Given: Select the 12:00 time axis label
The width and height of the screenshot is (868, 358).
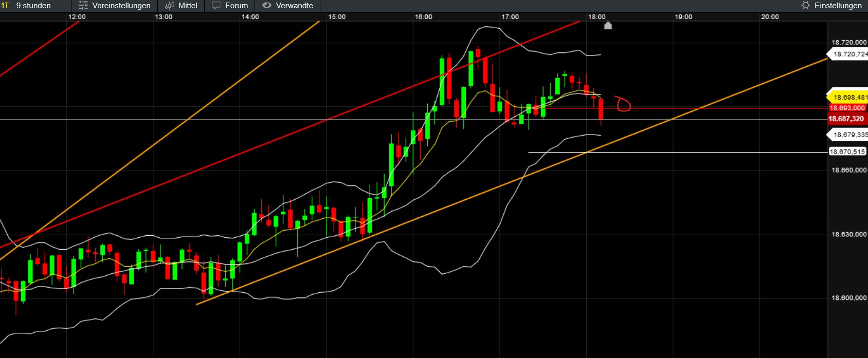Looking at the screenshot, I should point(77,17).
